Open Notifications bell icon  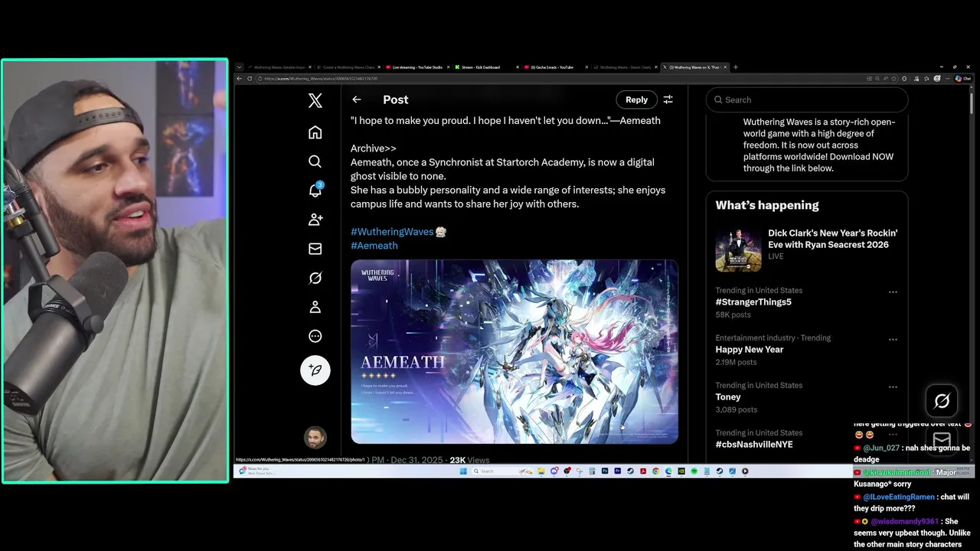click(315, 191)
